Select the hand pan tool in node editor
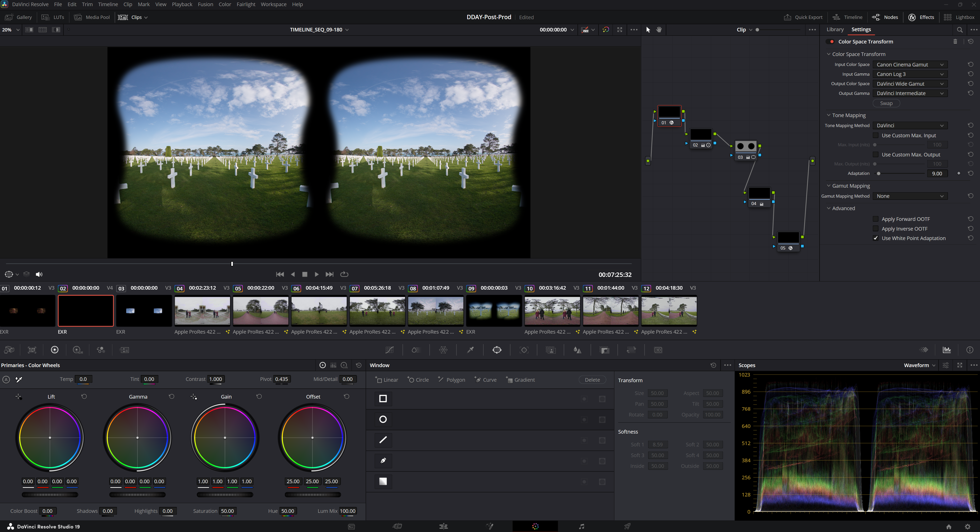This screenshot has width=980, height=532. [x=659, y=30]
